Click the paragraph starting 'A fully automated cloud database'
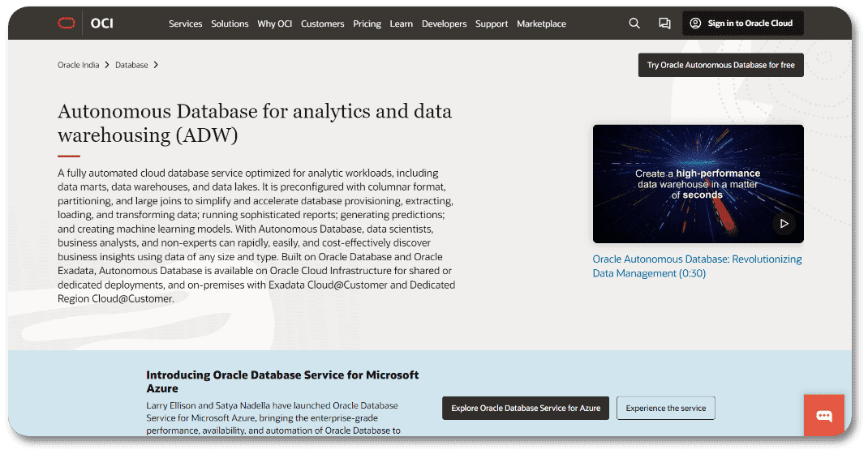The height and width of the screenshot is (454, 868). click(x=256, y=236)
